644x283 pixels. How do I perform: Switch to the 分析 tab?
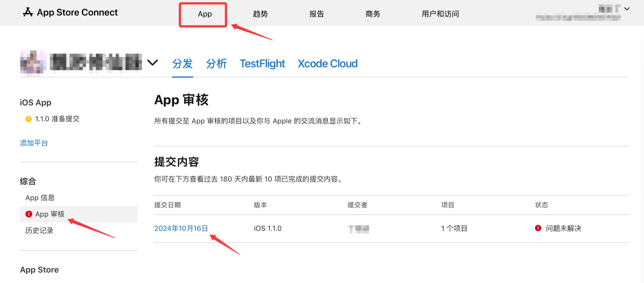click(x=216, y=64)
